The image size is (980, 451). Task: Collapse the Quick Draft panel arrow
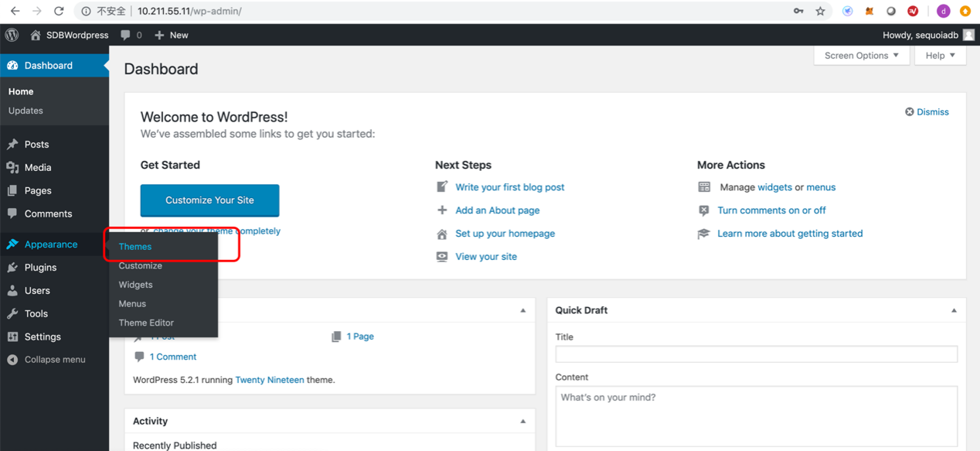tap(954, 310)
